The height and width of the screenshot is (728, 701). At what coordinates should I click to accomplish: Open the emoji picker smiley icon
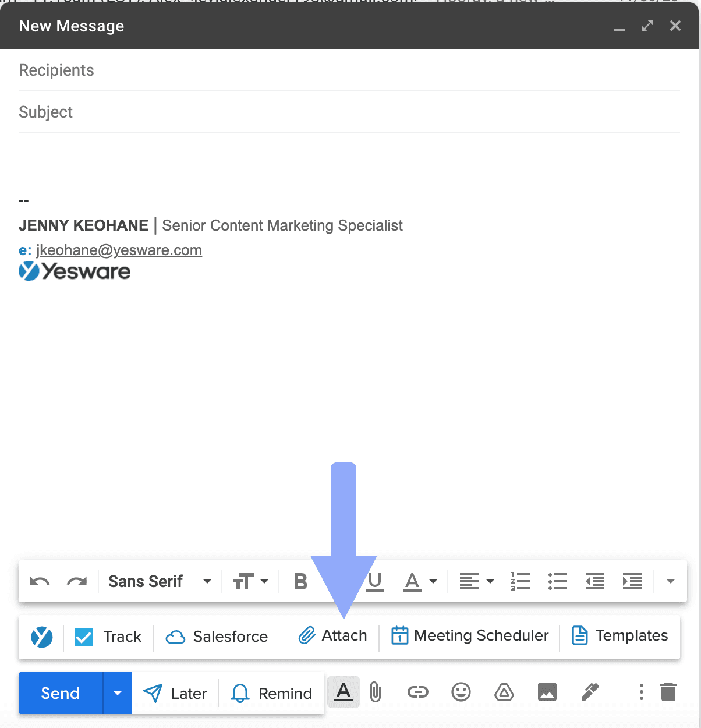[461, 692]
